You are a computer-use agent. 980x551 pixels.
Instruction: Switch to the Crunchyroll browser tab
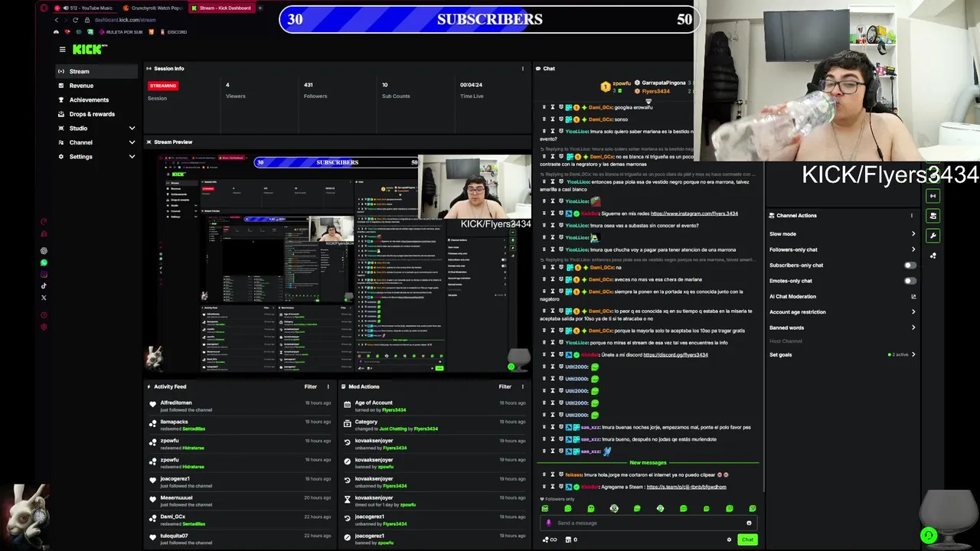[x=152, y=8]
